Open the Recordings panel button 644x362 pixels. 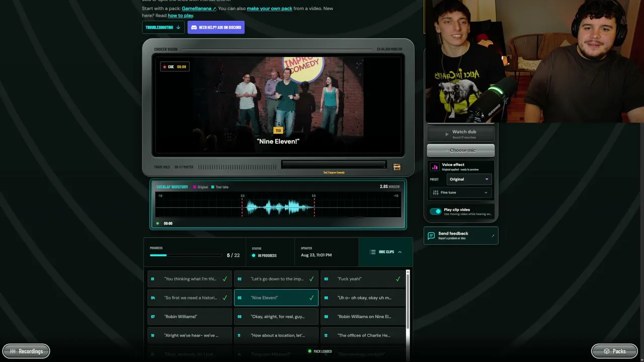point(26,351)
